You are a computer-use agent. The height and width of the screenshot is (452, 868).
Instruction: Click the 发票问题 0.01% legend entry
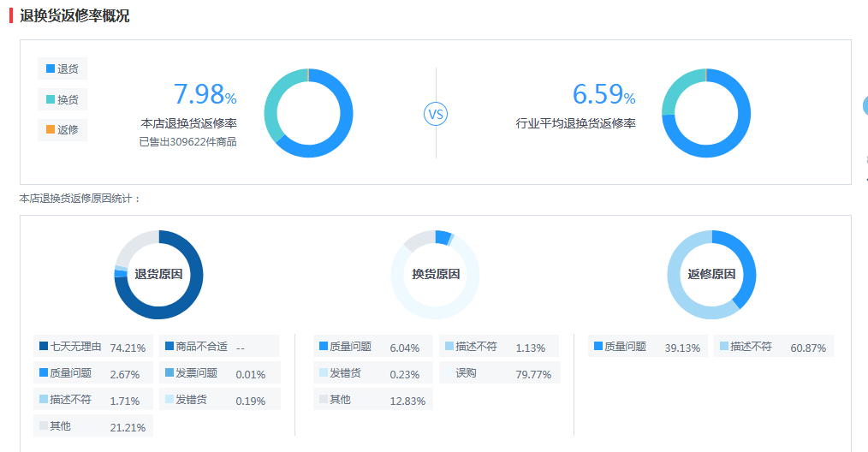pos(219,373)
